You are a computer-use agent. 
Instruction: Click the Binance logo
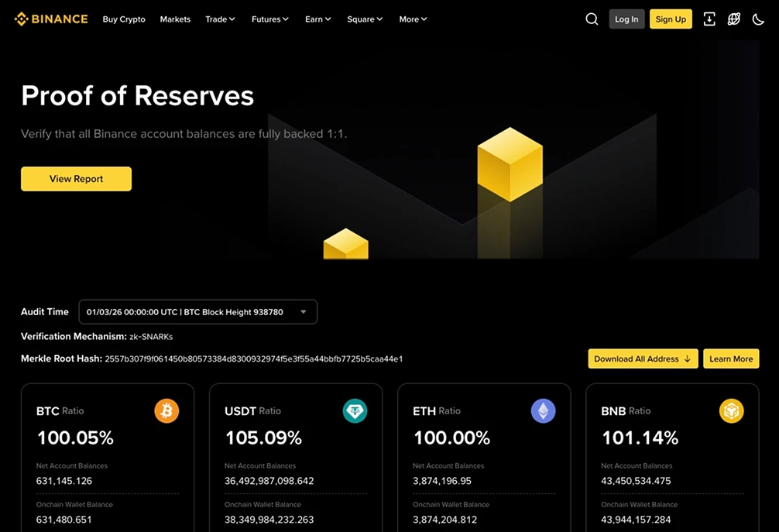[50, 19]
